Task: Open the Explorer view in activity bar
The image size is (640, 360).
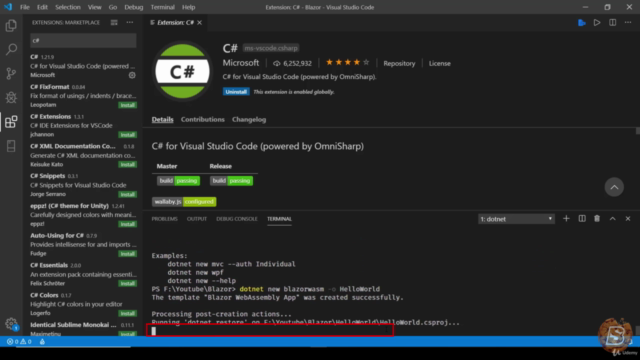Action: tap(11, 26)
